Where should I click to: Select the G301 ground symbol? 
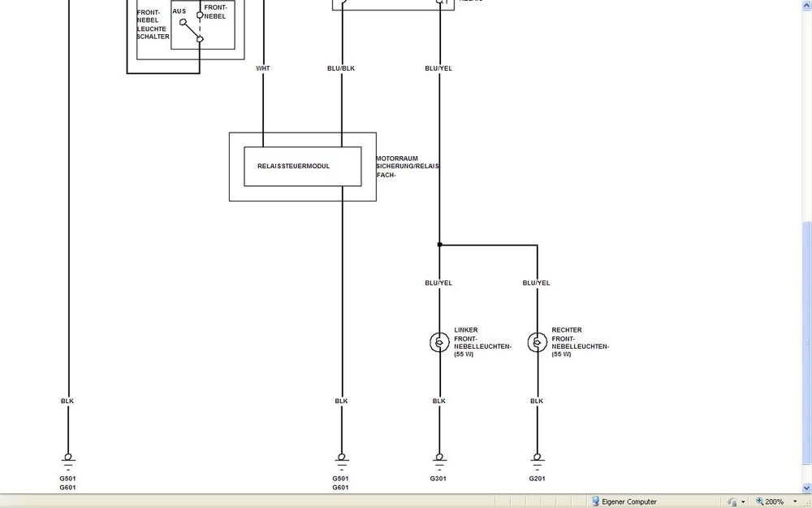click(439, 459)
